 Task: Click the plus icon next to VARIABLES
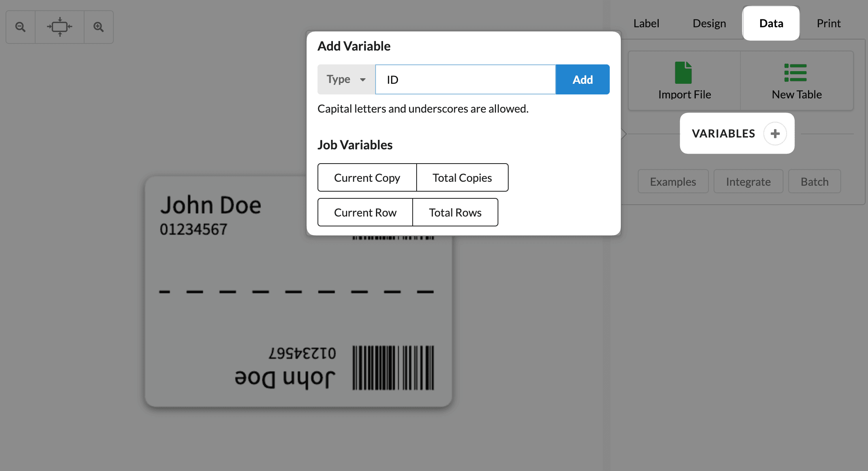tap(775, 133)
